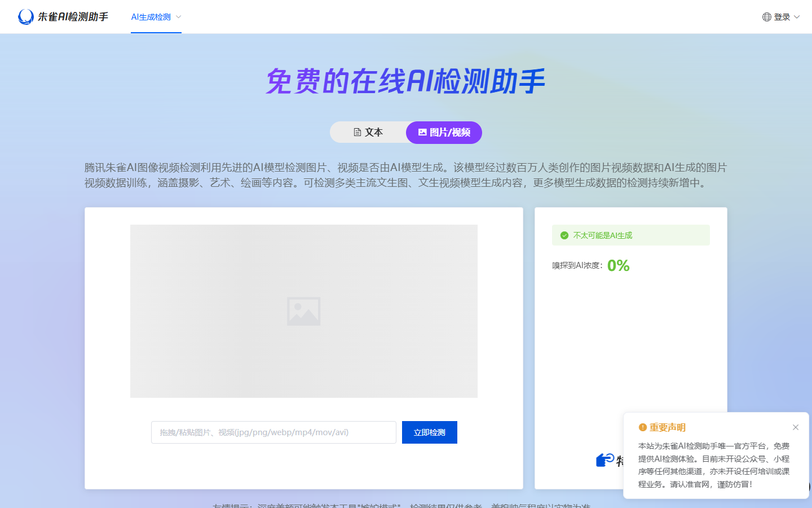Click the green check icon in result
812x508 pixels.
tap(564, 235)
